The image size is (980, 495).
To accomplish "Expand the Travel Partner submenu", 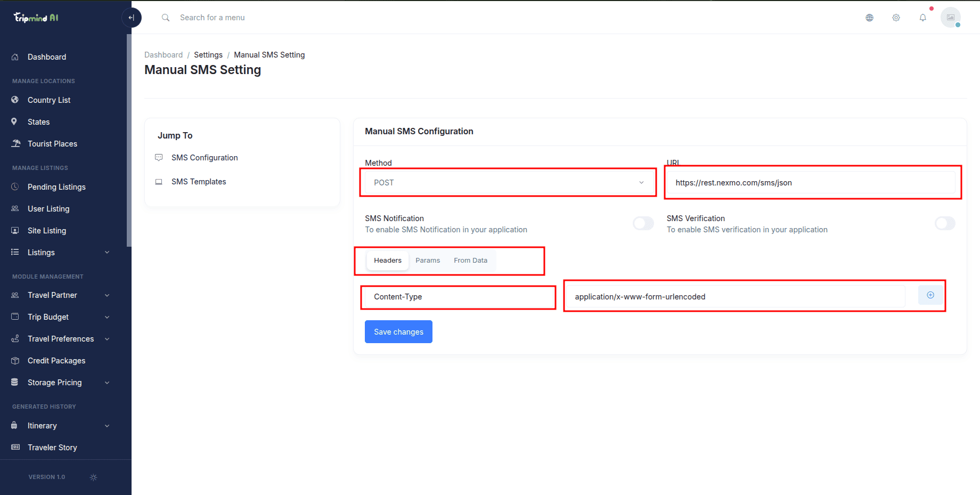I will [x=107, y=295].
